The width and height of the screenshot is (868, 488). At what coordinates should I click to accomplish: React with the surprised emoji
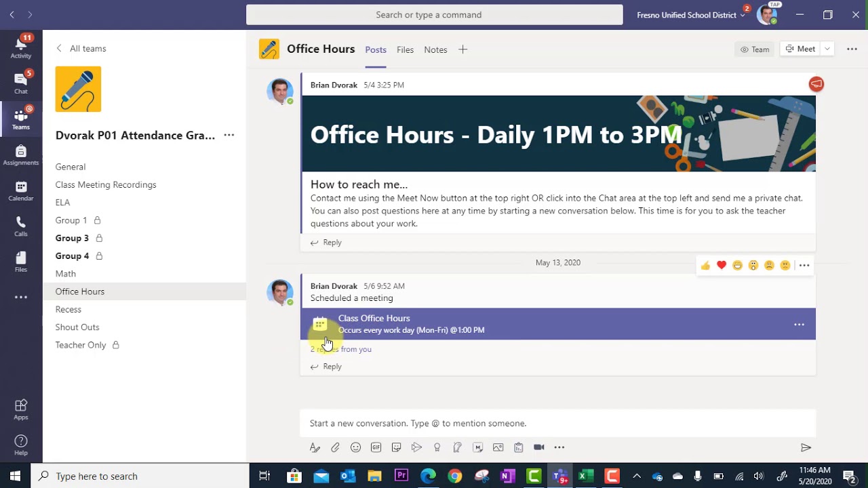pyautogui.click(x=753, y=266)
